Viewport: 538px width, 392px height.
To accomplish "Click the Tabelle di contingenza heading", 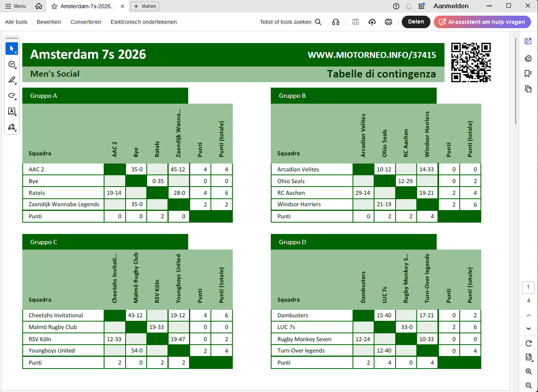I will point(381,74).
